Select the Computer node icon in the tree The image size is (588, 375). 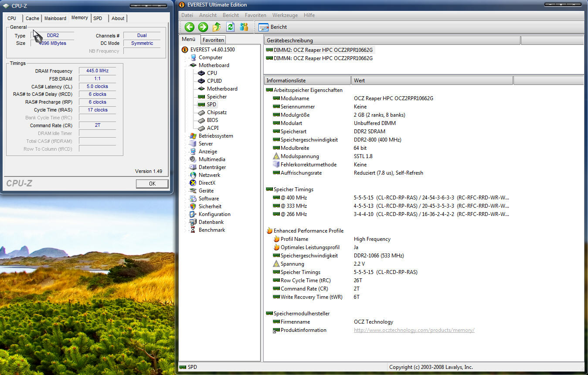pos(193,57)
